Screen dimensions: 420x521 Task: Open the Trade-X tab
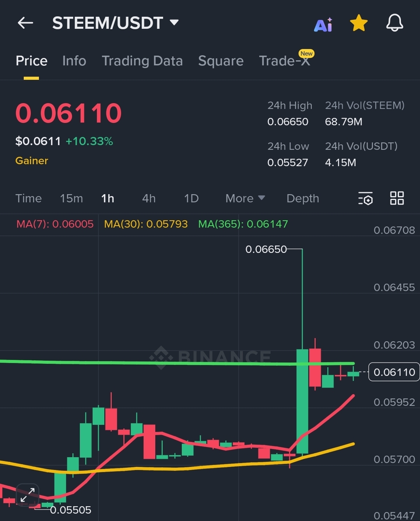(x=285, y=61)
